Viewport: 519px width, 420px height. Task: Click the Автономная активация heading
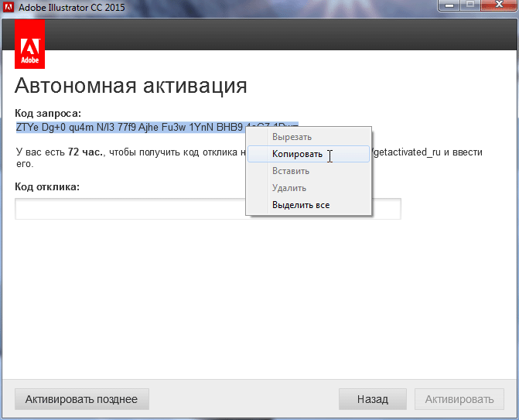coord(131,86)
